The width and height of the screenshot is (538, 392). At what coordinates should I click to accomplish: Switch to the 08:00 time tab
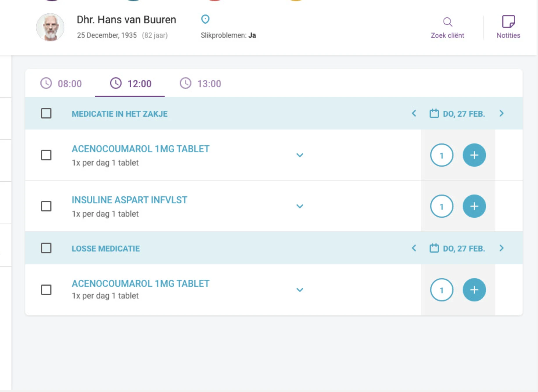(61, 84)
